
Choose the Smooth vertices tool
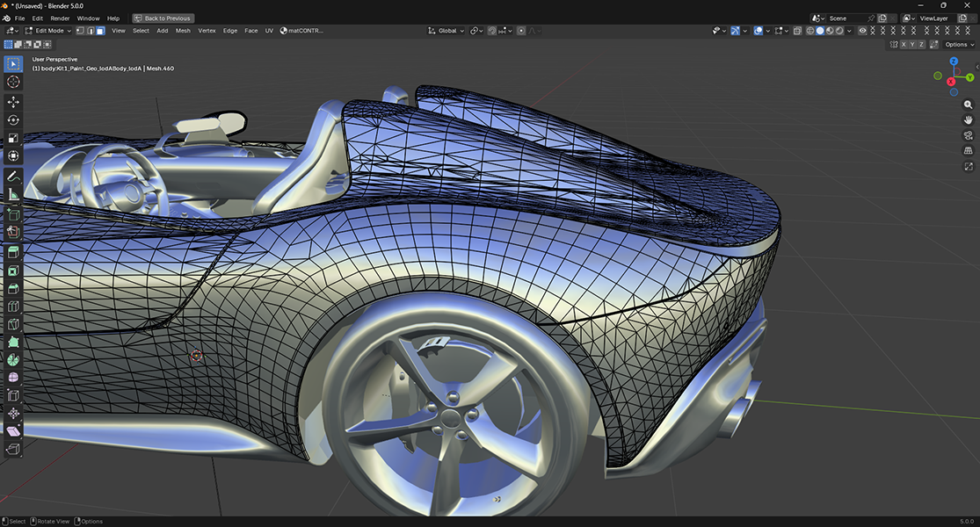(13, 378)
